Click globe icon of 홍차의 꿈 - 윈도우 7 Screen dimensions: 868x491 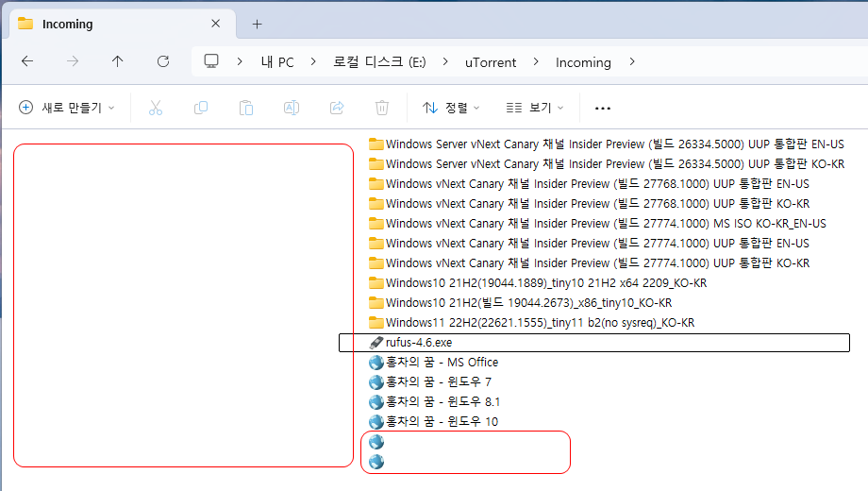(376, 382)
